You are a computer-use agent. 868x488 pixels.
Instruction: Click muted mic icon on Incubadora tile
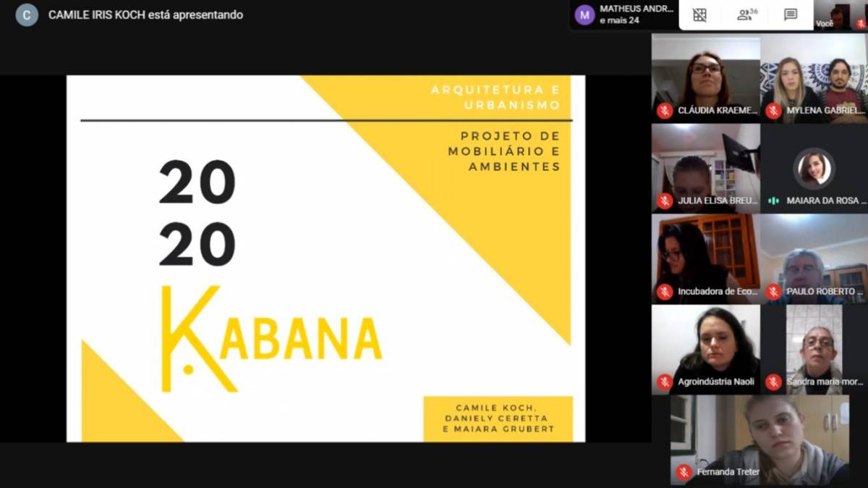tap(665, 292)
